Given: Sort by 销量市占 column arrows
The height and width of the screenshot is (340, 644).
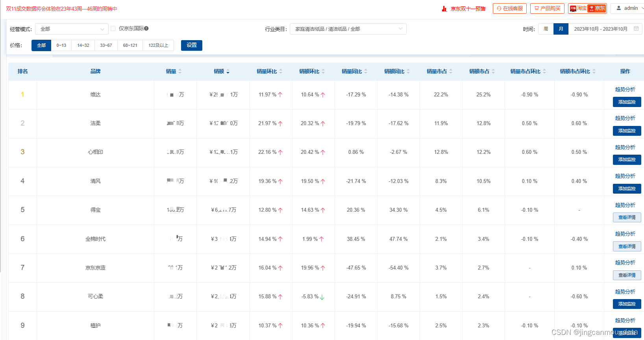Looking at the screenshot, I should click(x=451, y=71).
